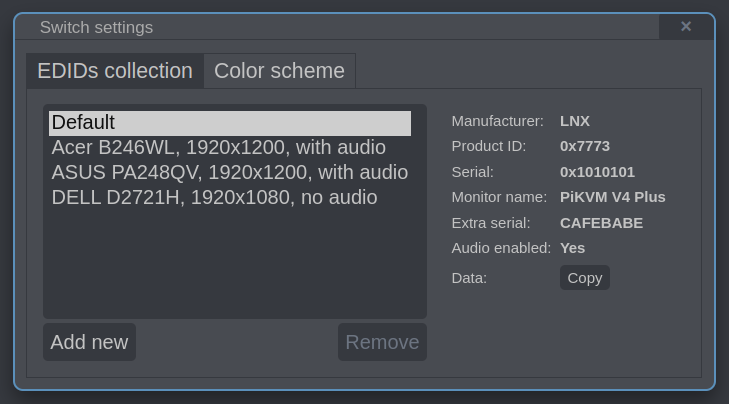Switch to the EDIDs collection tab
The height and width of the screenshot is (404, 729).
[115, 71]
